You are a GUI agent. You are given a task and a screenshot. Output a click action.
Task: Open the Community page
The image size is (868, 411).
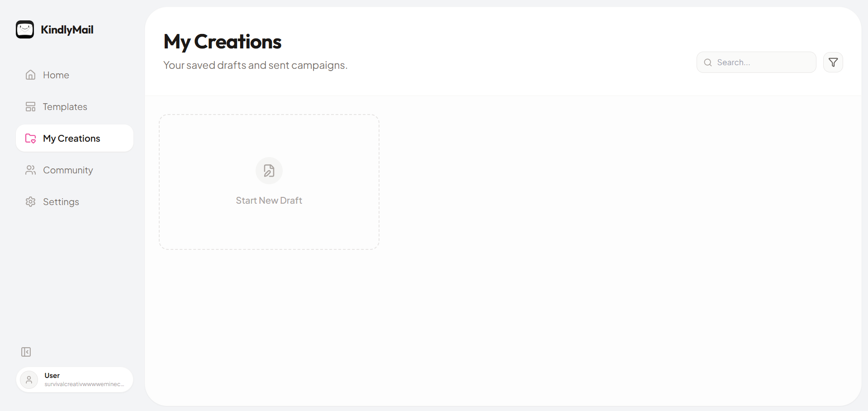(67, 170)
